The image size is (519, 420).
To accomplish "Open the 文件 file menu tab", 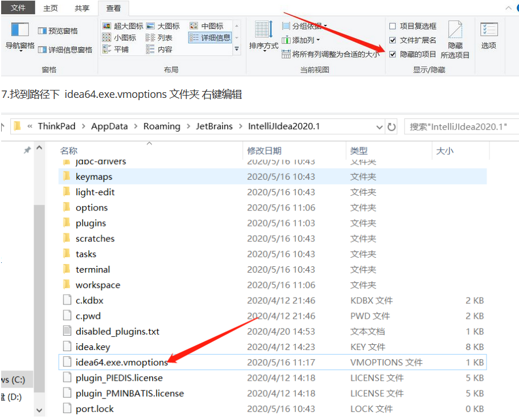I will (18, 8).
